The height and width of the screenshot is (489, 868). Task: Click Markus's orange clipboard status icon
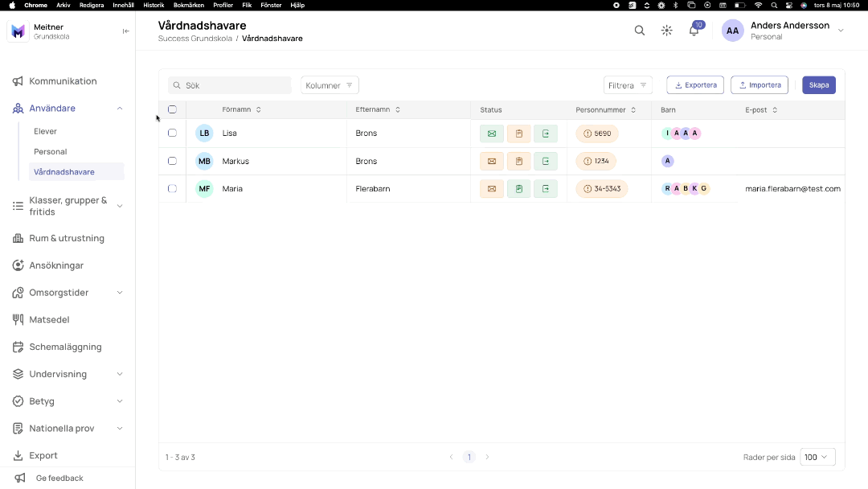518,161
